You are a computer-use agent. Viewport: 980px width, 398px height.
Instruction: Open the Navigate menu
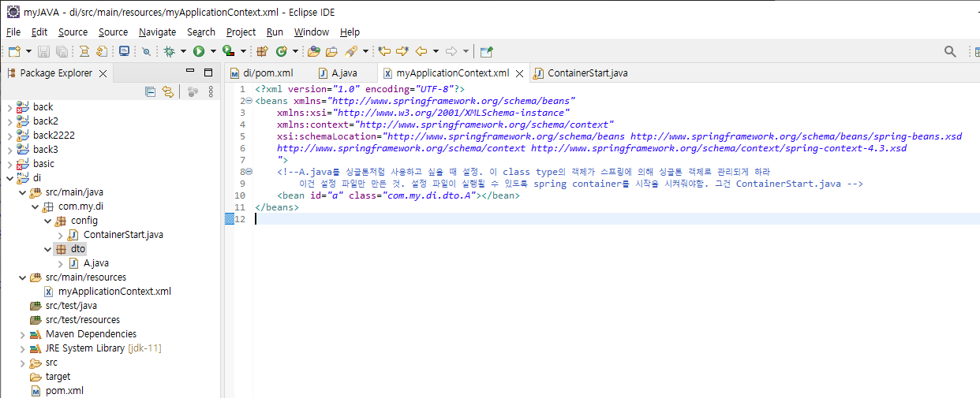[158, 32]
